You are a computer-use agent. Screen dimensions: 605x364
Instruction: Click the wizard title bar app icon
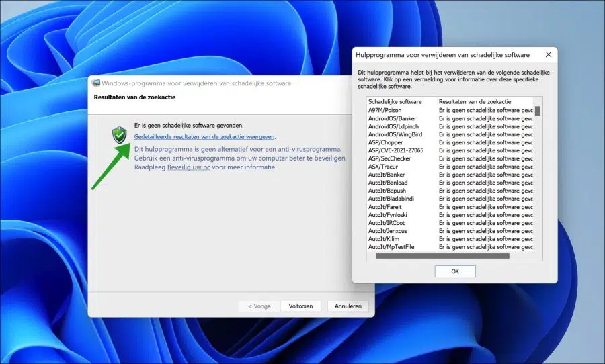click(95, 83)
